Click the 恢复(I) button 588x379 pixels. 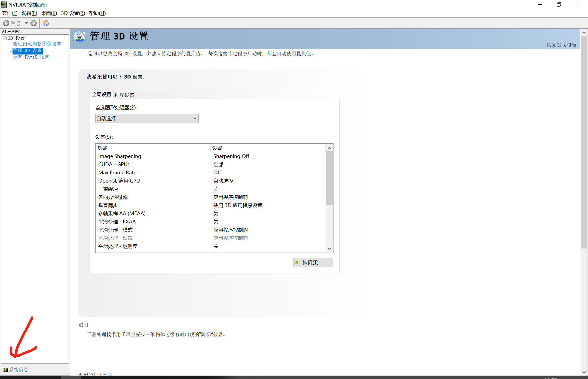(313, 262)
